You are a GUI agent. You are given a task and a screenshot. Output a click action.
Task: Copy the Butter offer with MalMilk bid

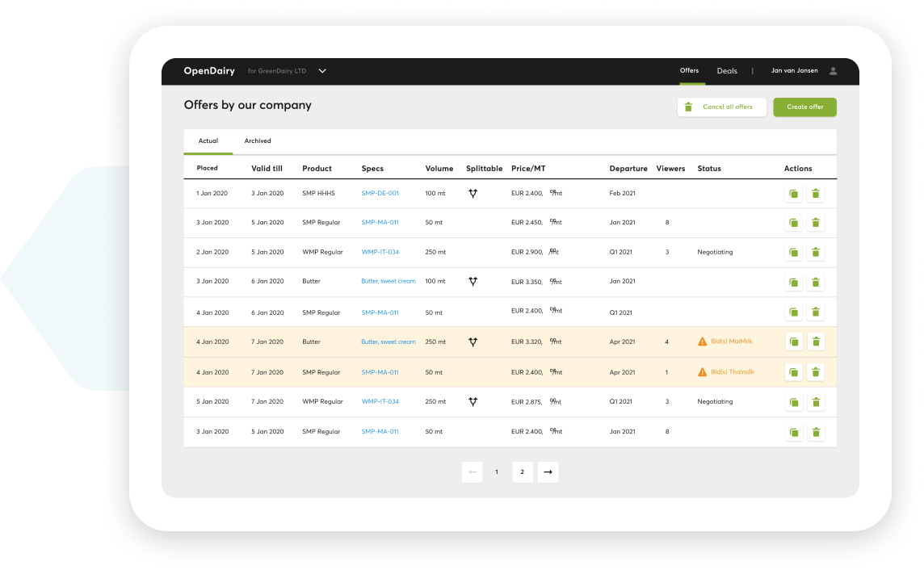coord(794,342)
